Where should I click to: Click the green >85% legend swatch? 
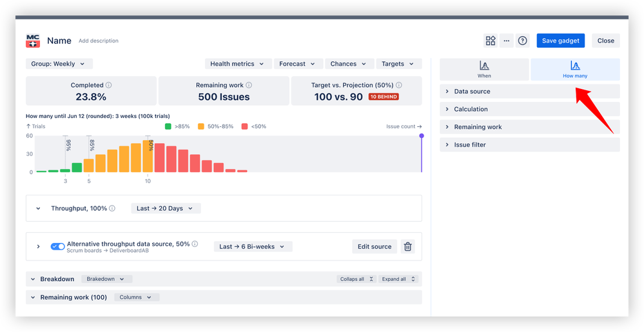(168, 126)
